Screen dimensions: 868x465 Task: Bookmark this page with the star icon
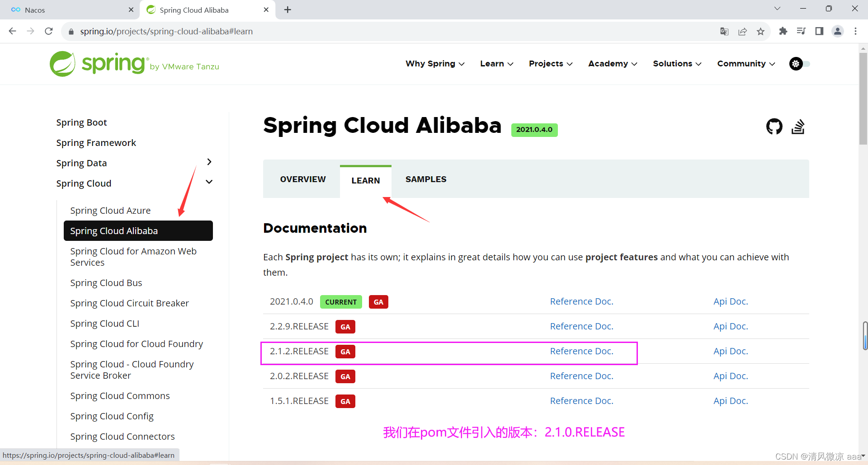pyautogui.click(x=760, y=31)
